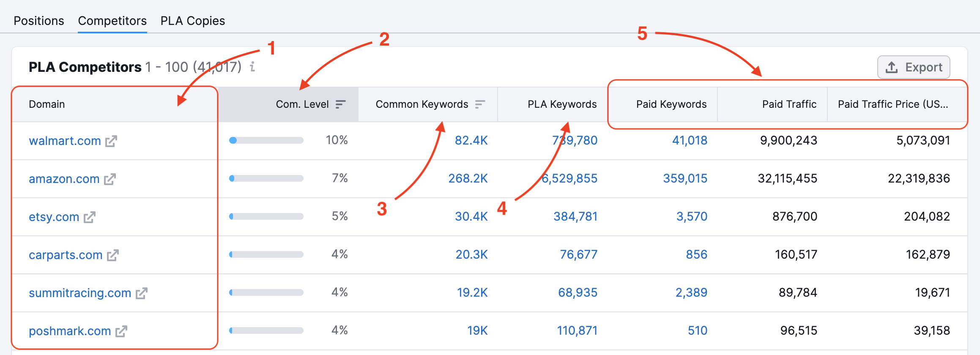Open carparts.com external link icon

pos(113,255)
